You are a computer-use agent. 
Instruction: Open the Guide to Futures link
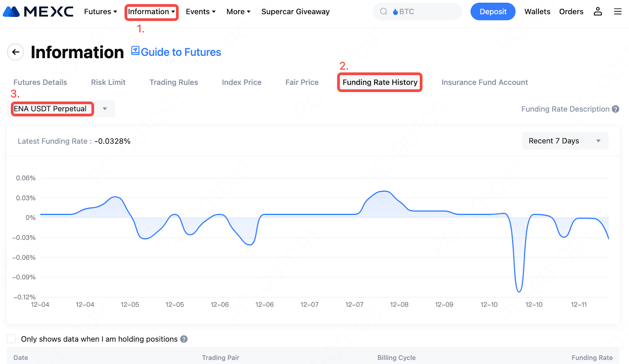click(181, 52)
